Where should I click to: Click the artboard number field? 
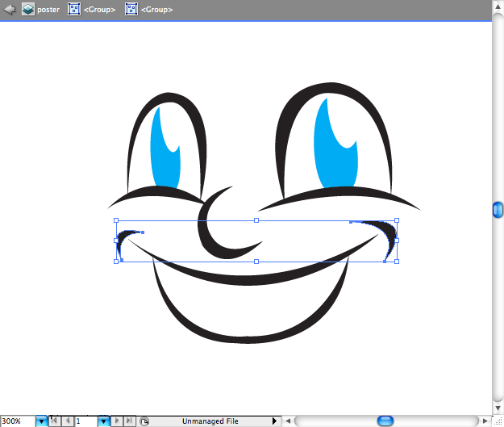[x=85, y=421]
